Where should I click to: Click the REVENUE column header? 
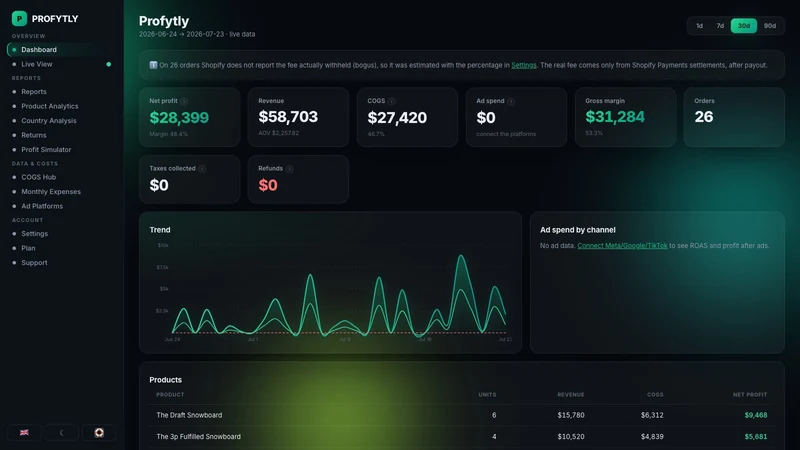(570, 394)
